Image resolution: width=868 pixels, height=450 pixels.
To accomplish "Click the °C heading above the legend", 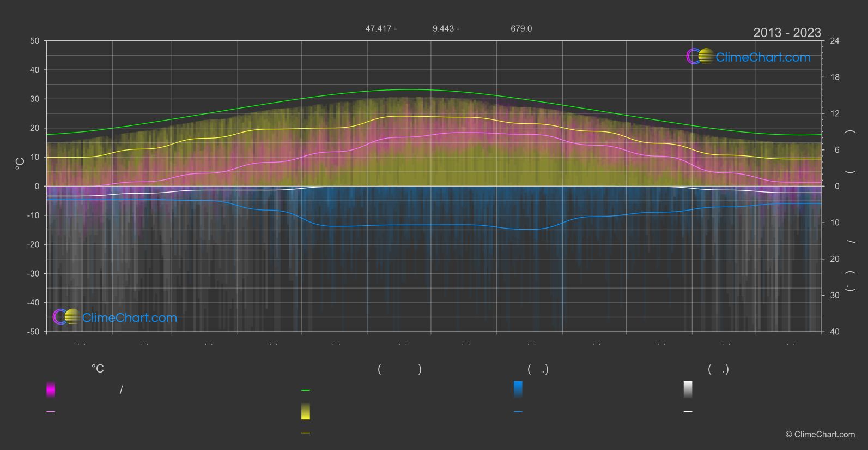I will 98,369.
